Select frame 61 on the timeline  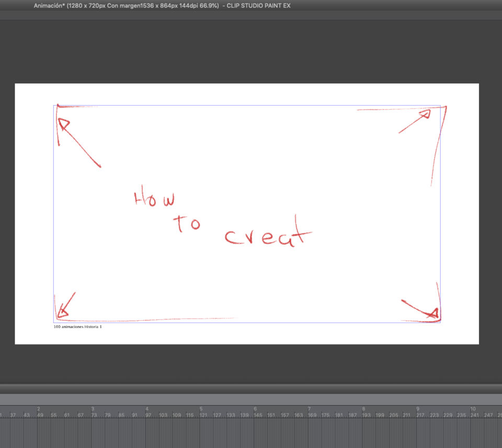67,415
